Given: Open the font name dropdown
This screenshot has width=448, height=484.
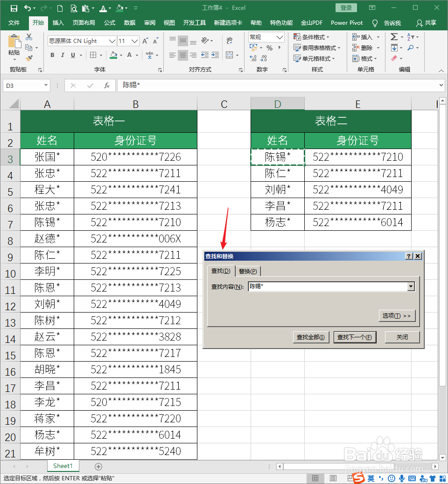Looking at the screenshot, I should pos(112,41).
